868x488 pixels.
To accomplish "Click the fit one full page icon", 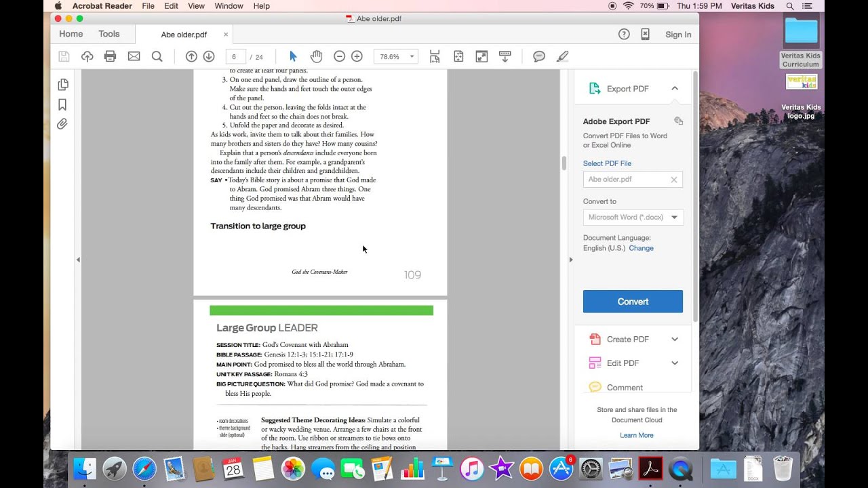I will pos(458,56).
